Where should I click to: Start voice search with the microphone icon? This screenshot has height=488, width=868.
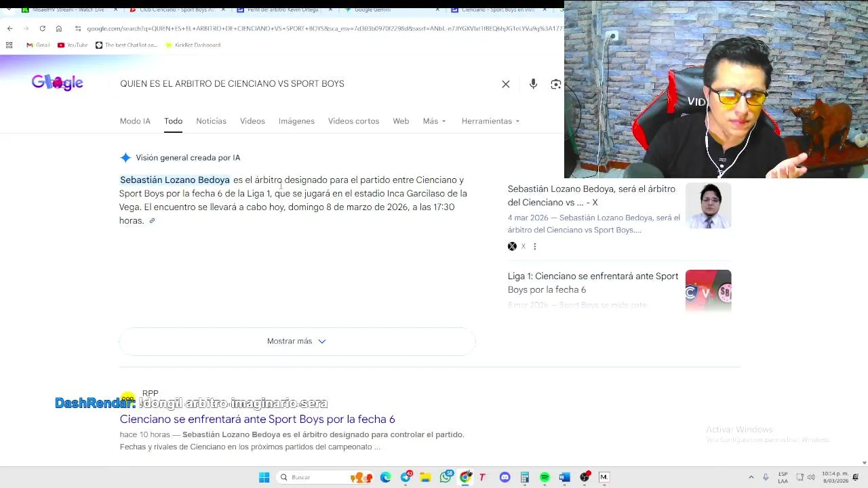click(x=533, y=83)
